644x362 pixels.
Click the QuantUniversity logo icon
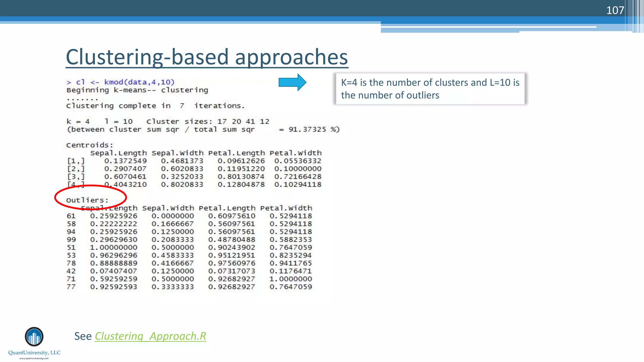34,337
